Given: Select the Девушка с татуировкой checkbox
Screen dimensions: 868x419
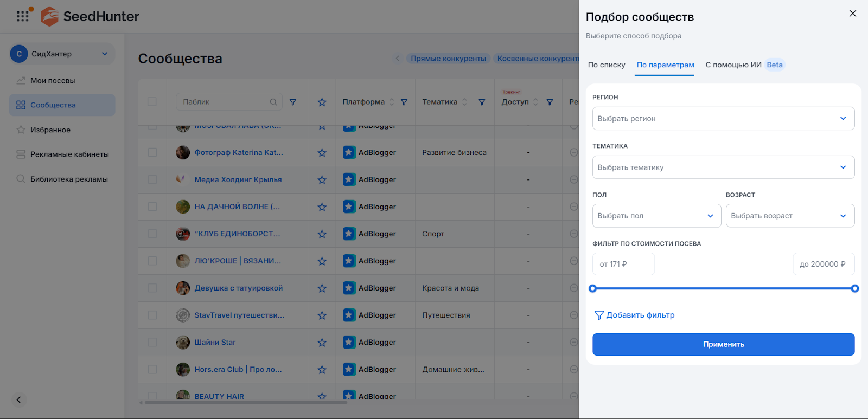Looking at the screenshot, I should coord(152,288).
